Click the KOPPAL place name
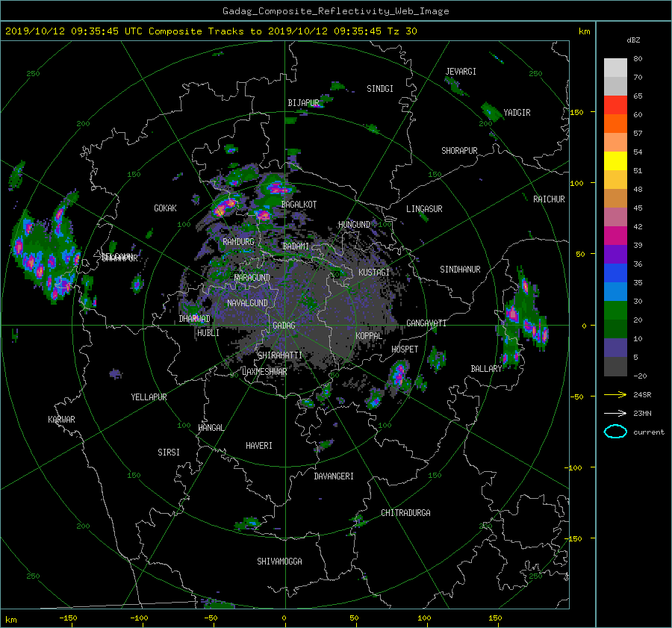Image resolution: width=672 pixels, height=628 pixels. pyautogui.click(x=369, y=336)
